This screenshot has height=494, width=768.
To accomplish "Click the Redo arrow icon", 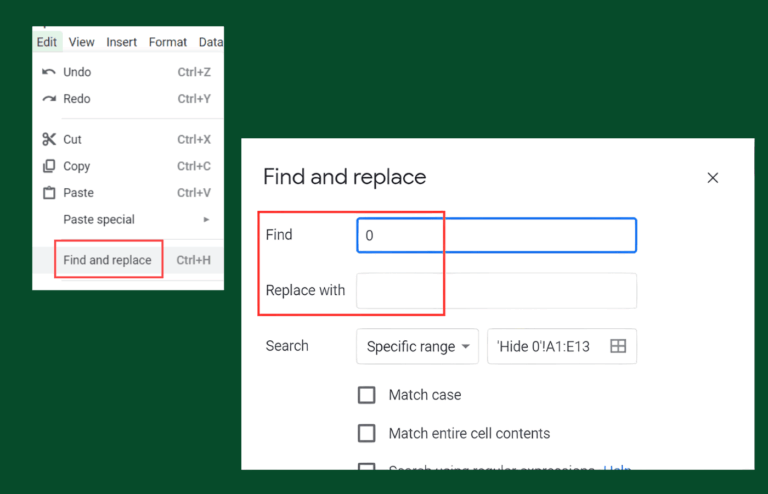I will 48,99.
